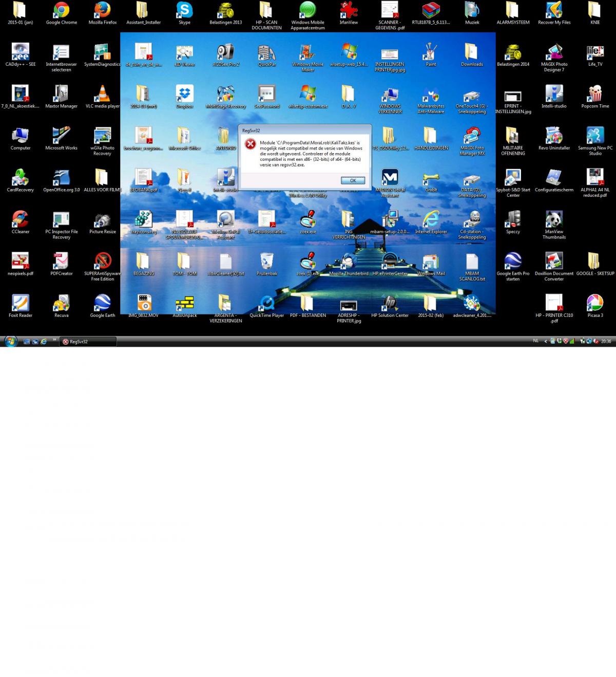Open the AutoUnpack icon

coord(184,306)
